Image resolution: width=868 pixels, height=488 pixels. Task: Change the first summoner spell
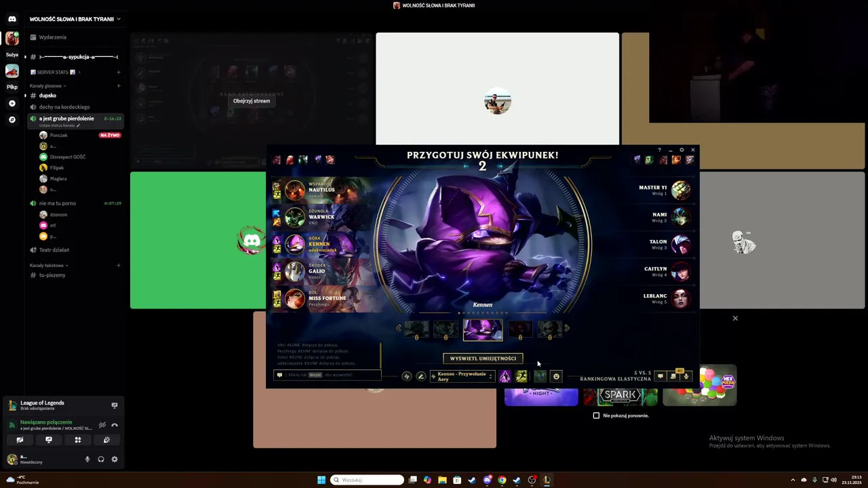[505, 376]
